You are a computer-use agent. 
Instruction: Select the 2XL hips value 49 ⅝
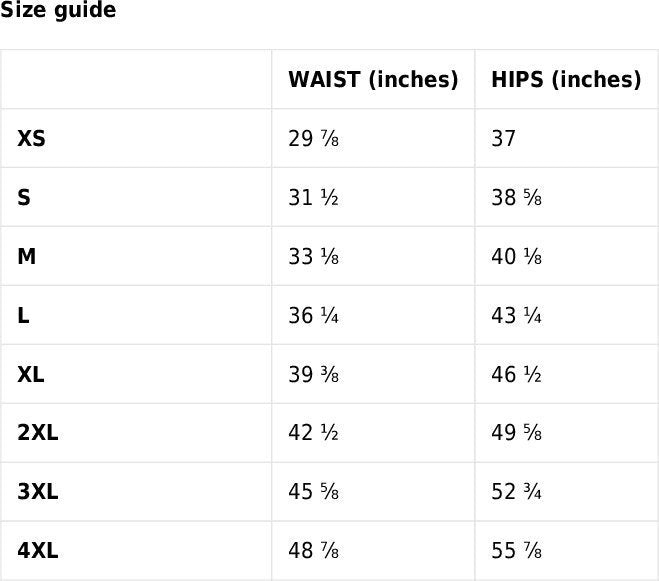point(517,433)
